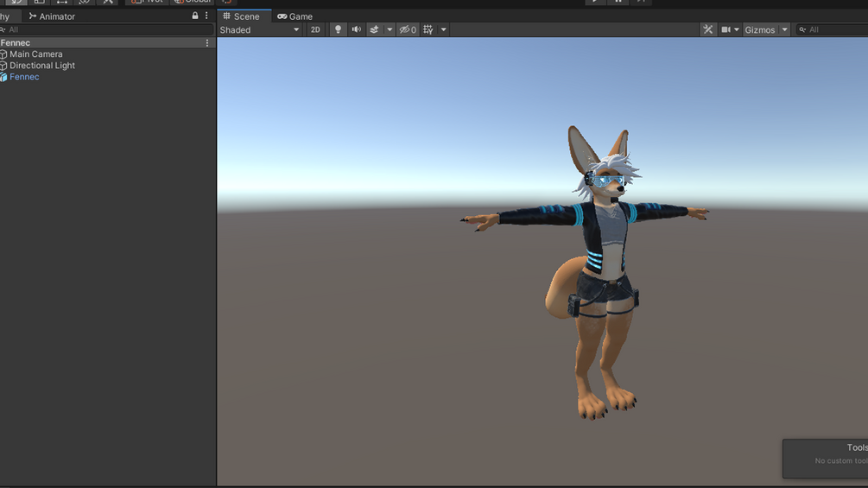The image size is (868, 488).
Task: Click the blue Fennec prefab icon
Action: pyautogui.click(x=3, y=77)
